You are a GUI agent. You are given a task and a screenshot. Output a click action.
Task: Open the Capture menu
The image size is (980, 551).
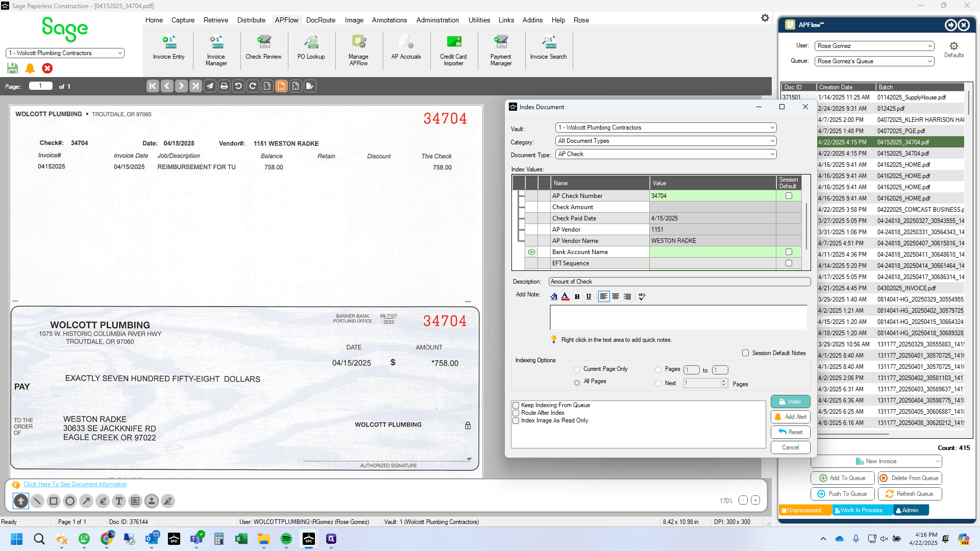tap(183, 20)
